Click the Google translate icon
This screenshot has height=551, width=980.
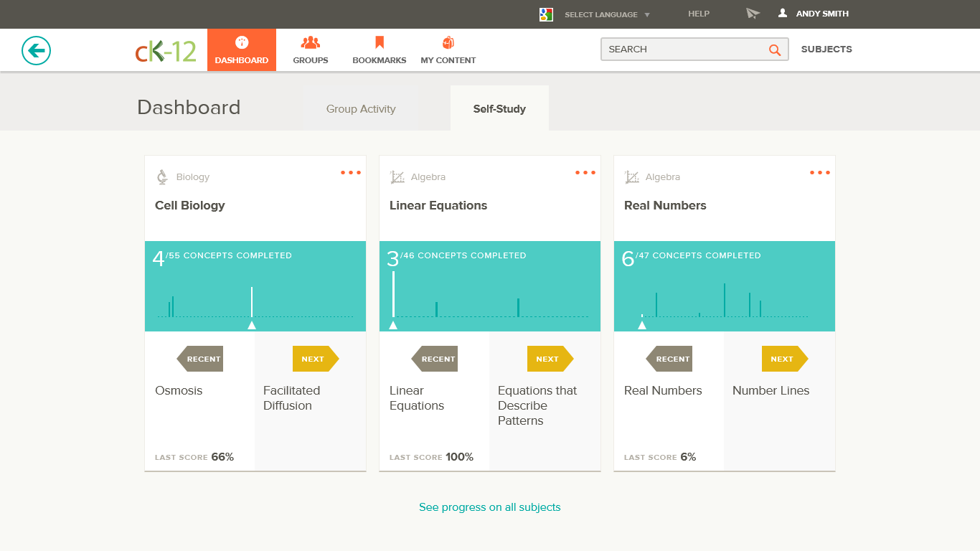[546, 14]
